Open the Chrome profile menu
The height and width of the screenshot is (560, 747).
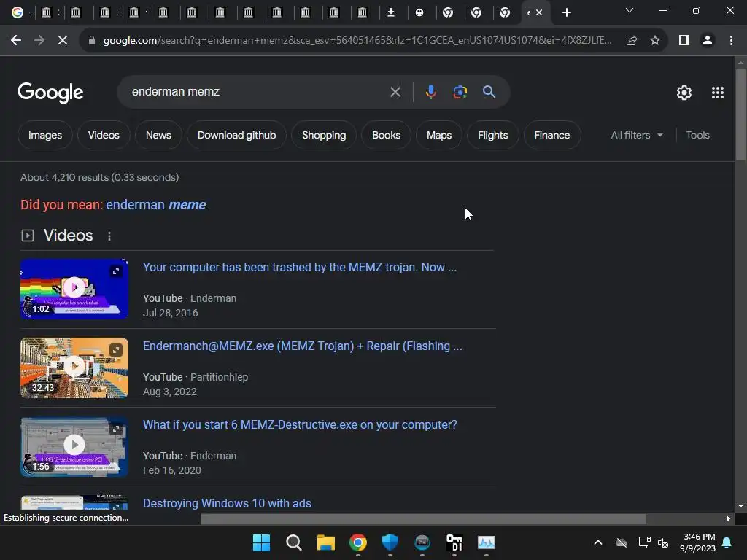coord(708,41)
